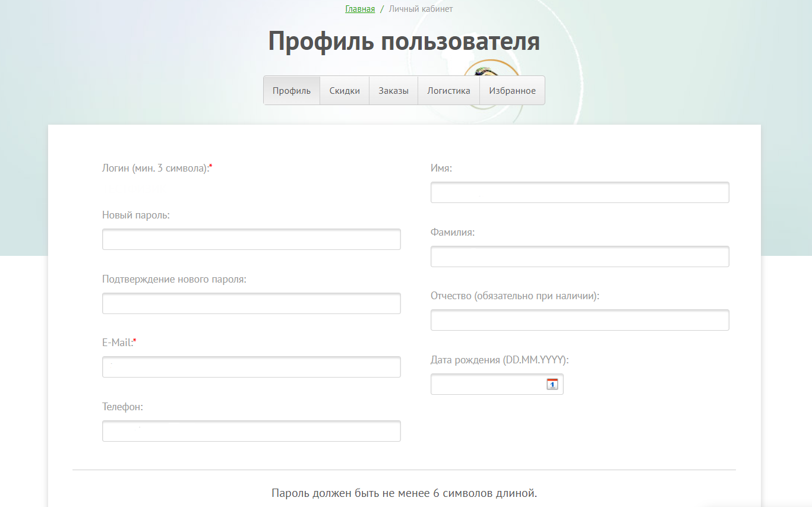Click the password length notice text
The image size is (812, 507).
[404, 493]
